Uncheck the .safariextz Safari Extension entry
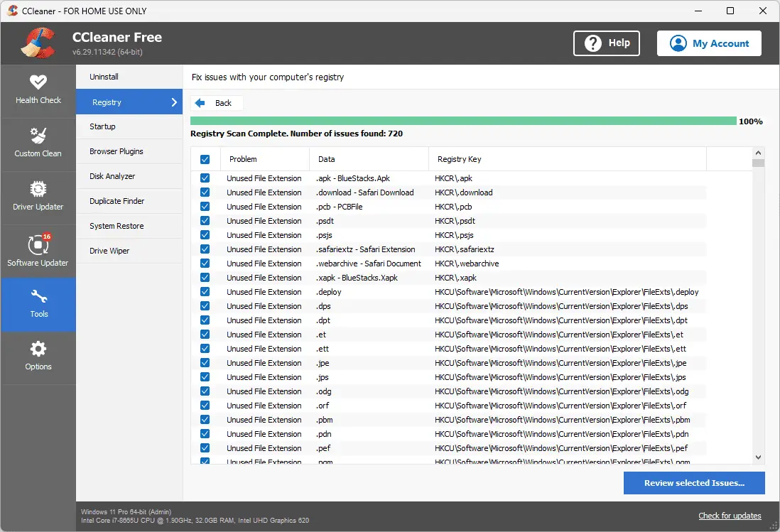This screenshot has width=780, height=532. click(205, 249)
